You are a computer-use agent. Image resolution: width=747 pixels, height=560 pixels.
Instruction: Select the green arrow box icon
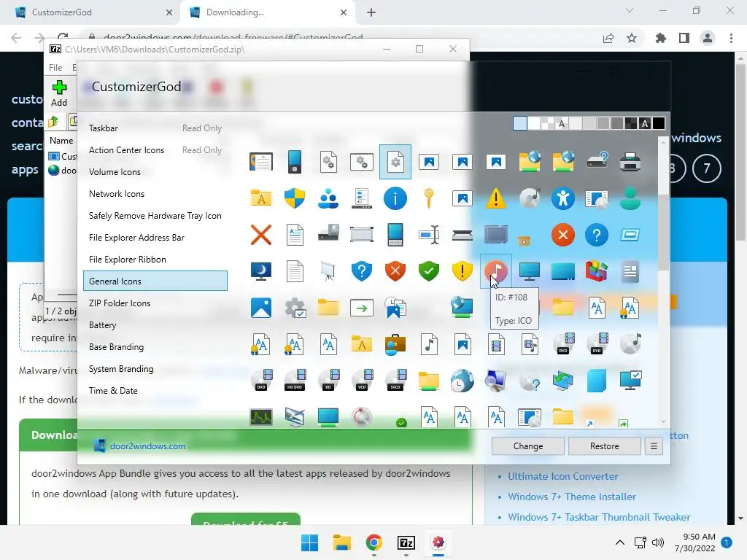coord(362,308)
